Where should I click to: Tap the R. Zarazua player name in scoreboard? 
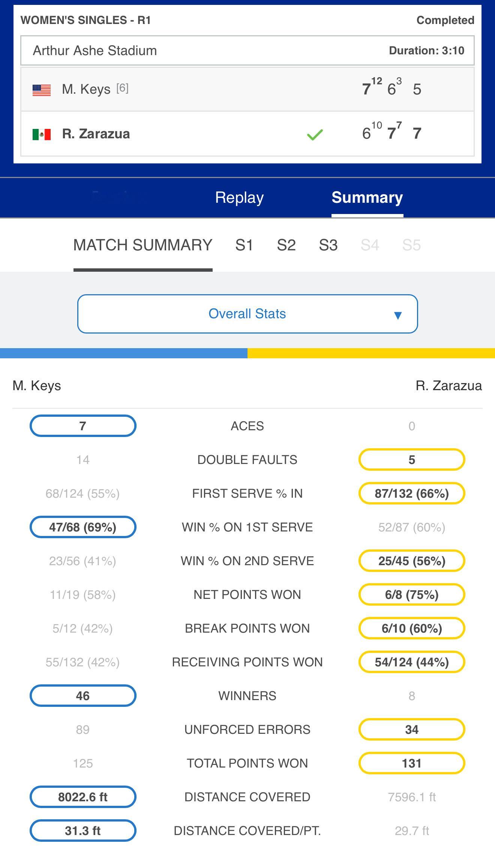(x=96, y=134)
